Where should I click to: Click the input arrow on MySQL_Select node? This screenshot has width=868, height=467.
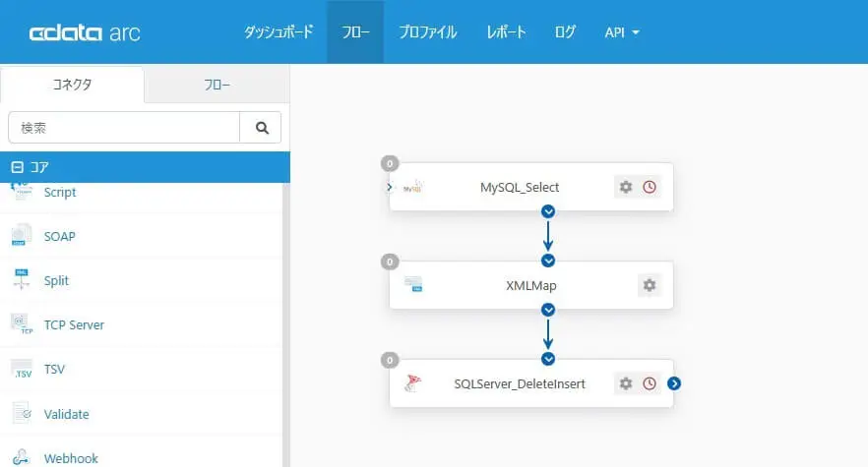[x=390, y=187]
